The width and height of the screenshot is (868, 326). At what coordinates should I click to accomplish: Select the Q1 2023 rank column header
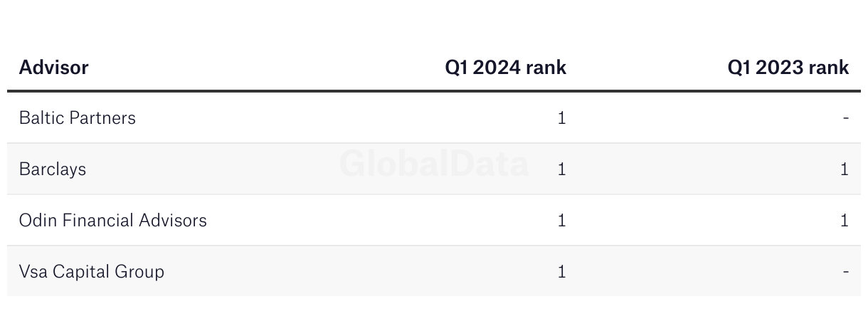(x=788, y=68)
